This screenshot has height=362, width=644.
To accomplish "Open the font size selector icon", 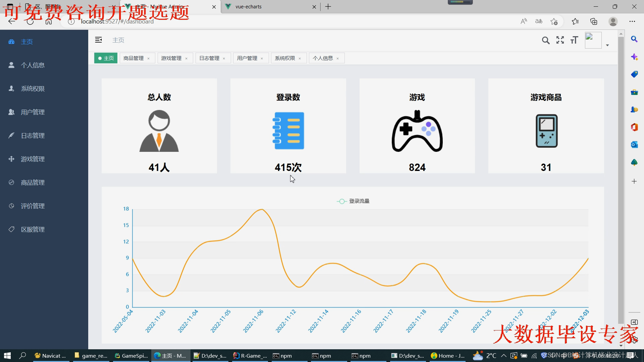I will pyautogui.click(x=574, y=40).
